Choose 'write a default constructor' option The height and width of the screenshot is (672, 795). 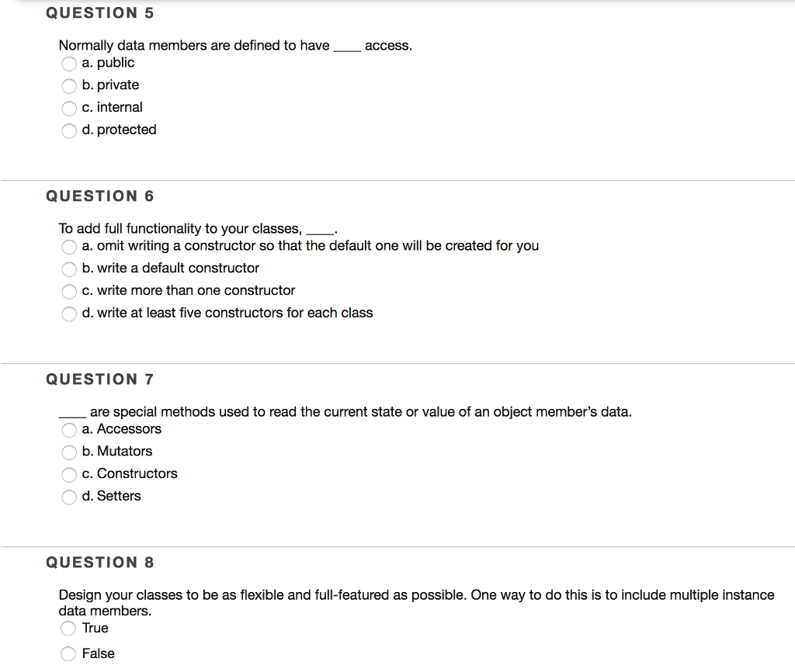pyautogui.click(x=68, y=269)
